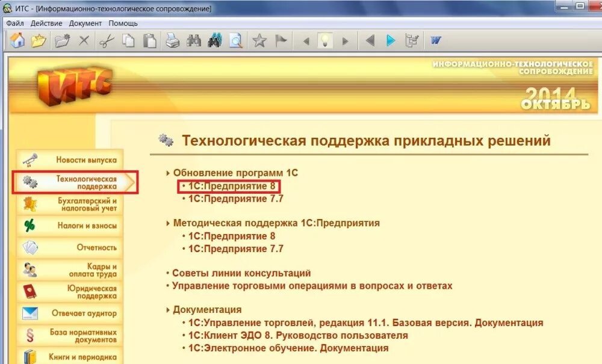Screen dimensions: 602x364
Task: Open the Методическая поддержка 1С:Предприятия heading link
Action: click(276, 223)
